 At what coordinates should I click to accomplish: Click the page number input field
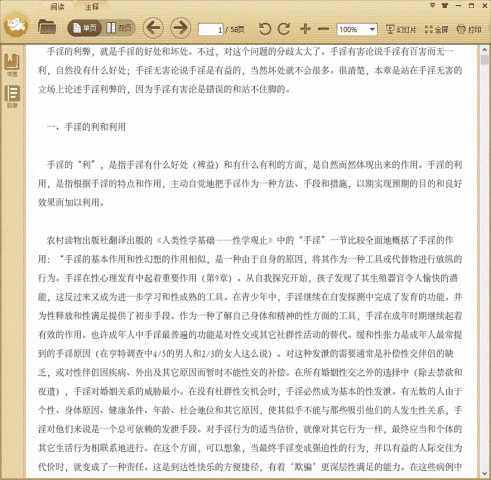pos(211,30)
